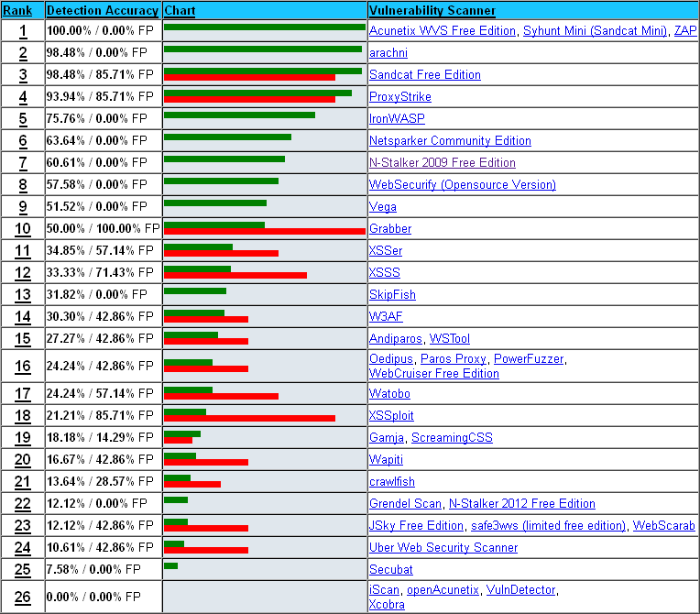700x614 pixels.
Task: Click the Rank column header
Action: point(17,10)
